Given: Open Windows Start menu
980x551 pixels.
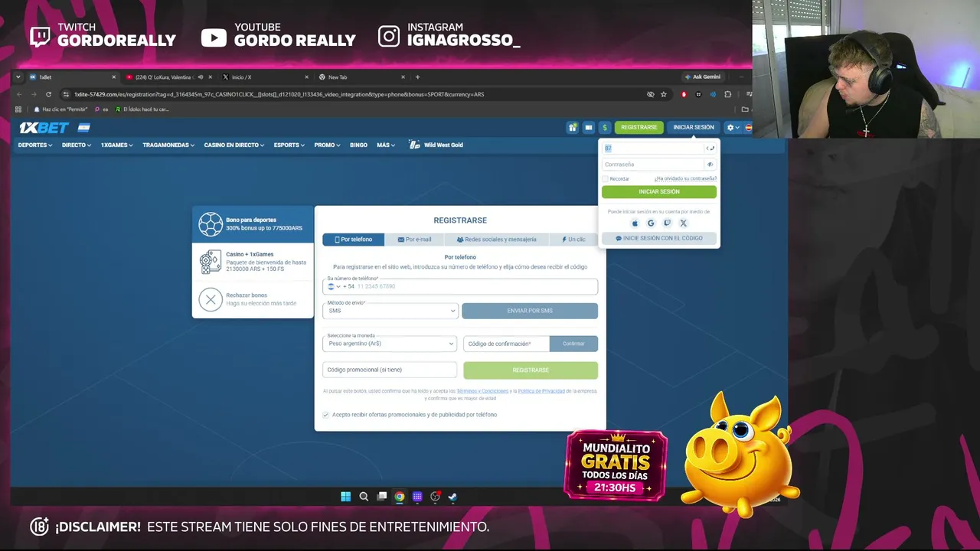Looking at the screenshot, I should point(346,497).
